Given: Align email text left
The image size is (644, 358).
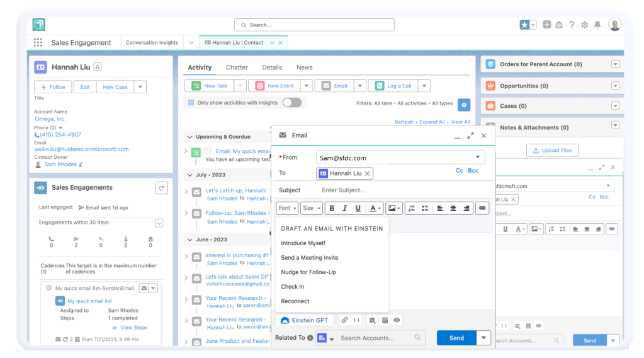Looking at the screenshot, I should coord(440,209).
